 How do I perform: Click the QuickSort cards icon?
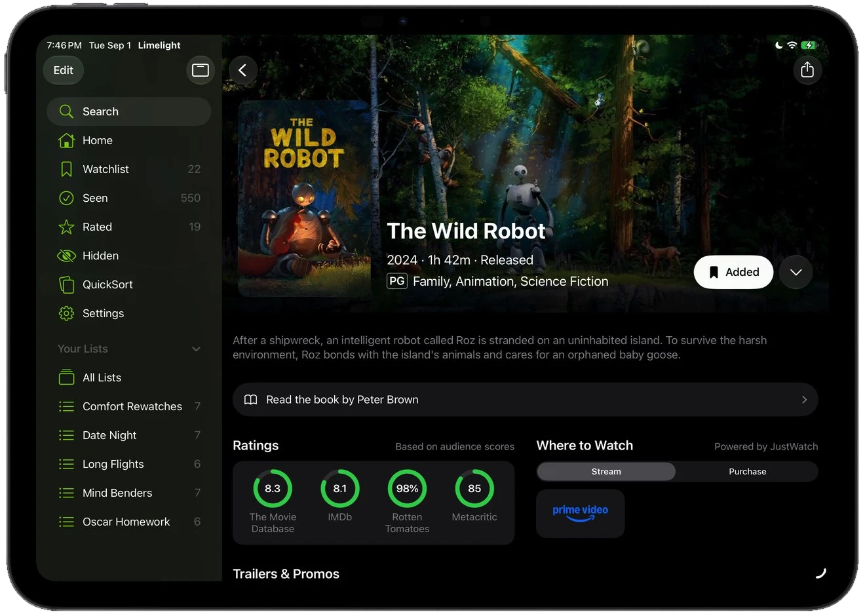66,284
